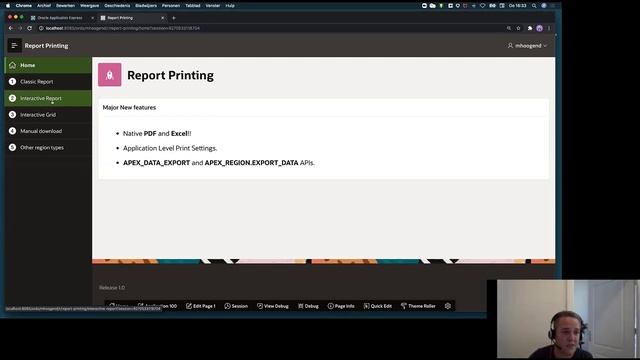The image size is (640, 360).
Task: Open a new browser tab
Action: 174,18
